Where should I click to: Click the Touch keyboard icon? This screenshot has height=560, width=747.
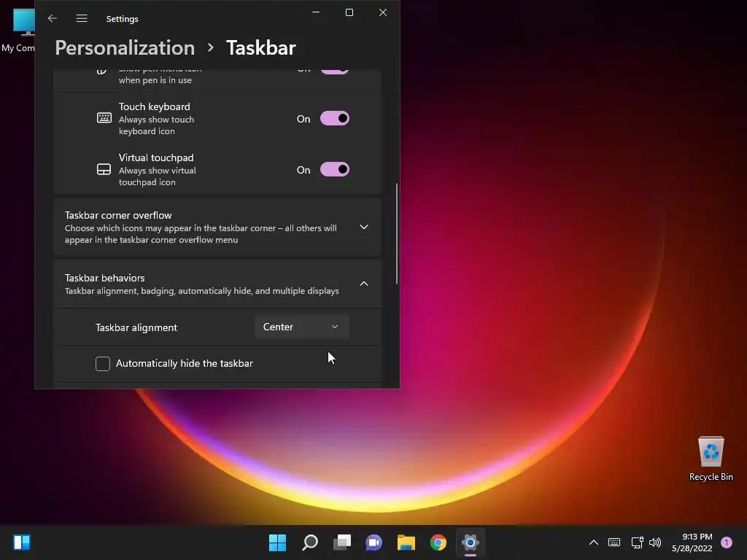104,117
